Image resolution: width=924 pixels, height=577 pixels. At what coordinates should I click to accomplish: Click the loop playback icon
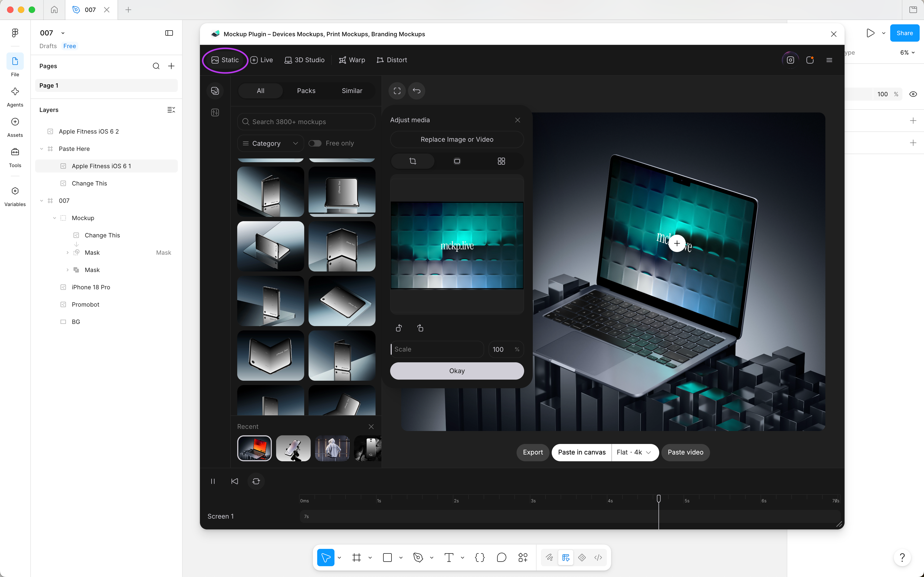256,481
